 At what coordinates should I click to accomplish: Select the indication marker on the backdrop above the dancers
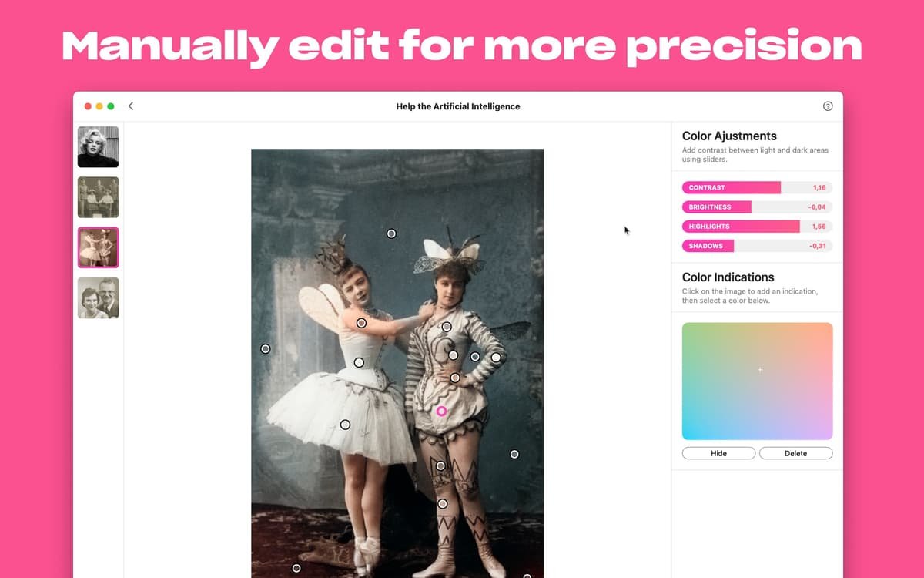coord(391,234)
